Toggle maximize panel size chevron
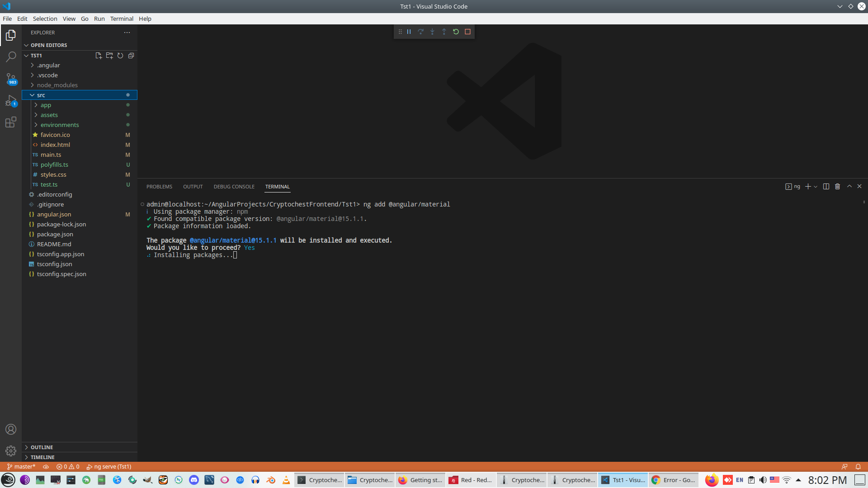This screenshot has height=488, width=868. coord(849,187)
